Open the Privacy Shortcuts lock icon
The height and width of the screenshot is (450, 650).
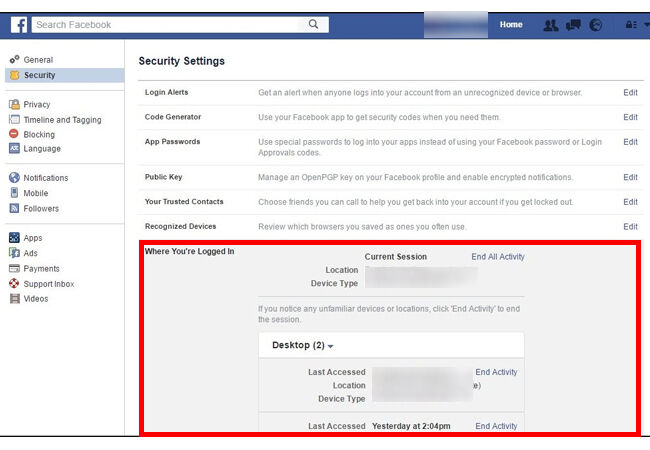coord(631,25)
